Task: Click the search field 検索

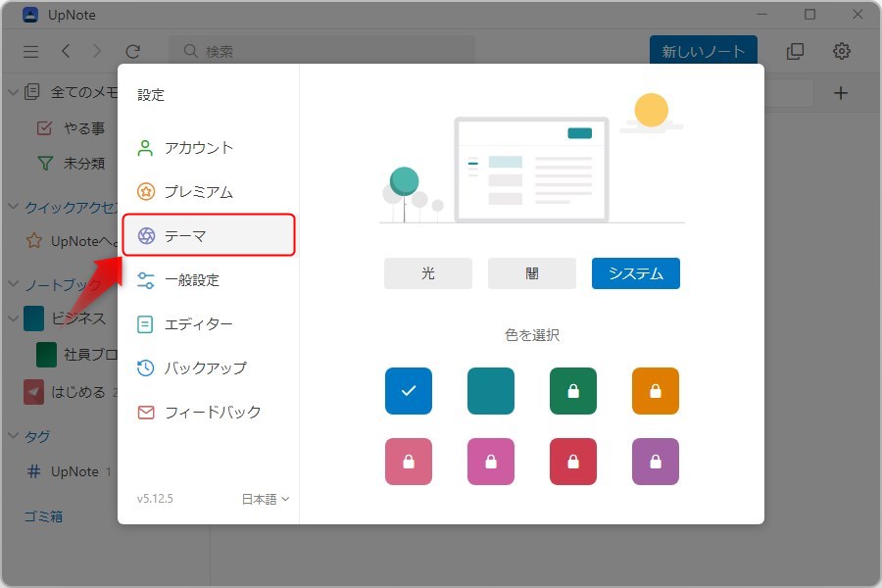Action: coord(321,51)
